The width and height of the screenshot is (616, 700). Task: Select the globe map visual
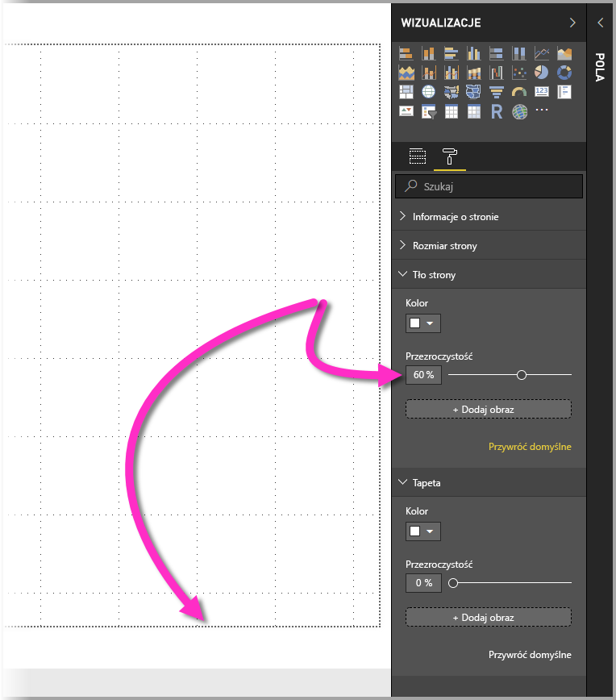428,91
